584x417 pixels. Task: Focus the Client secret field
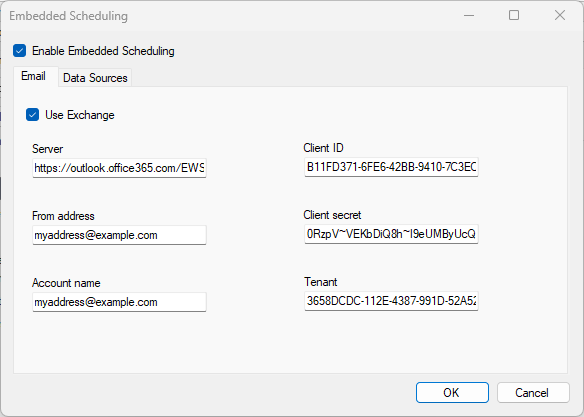391,234
